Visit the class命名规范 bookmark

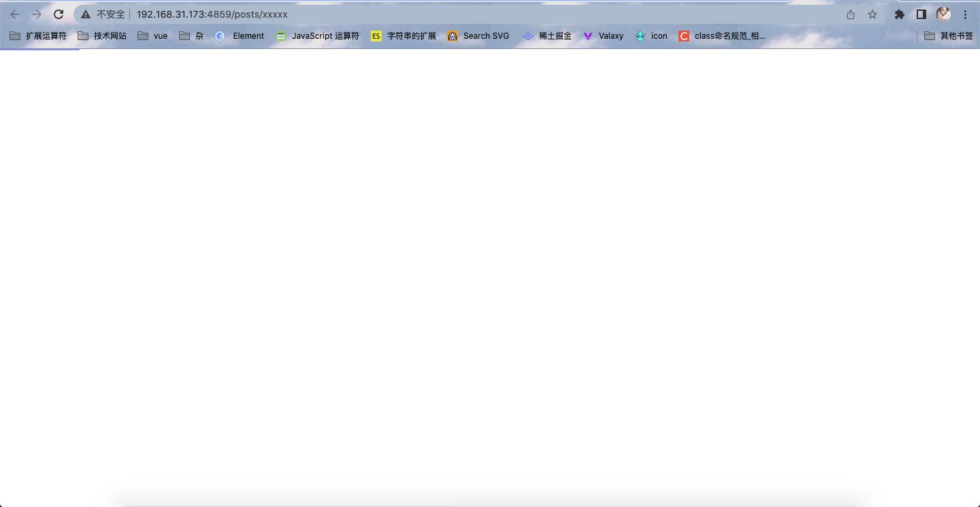pyautogui.click(x=722, y=35)
